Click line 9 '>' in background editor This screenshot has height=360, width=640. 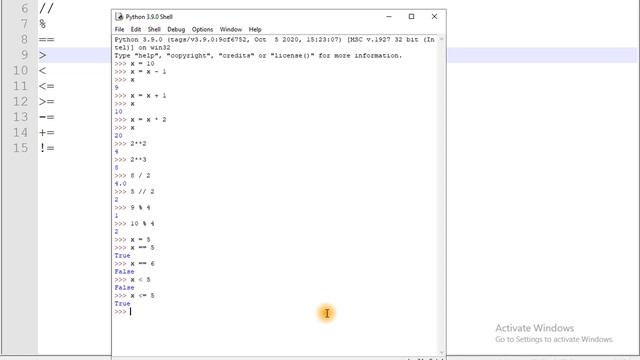point(43,55)
